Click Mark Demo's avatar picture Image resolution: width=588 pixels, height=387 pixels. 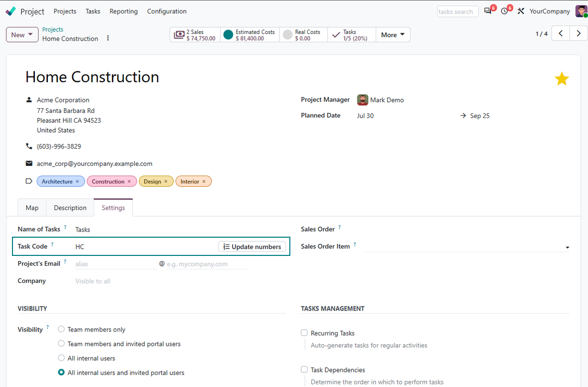362,100
